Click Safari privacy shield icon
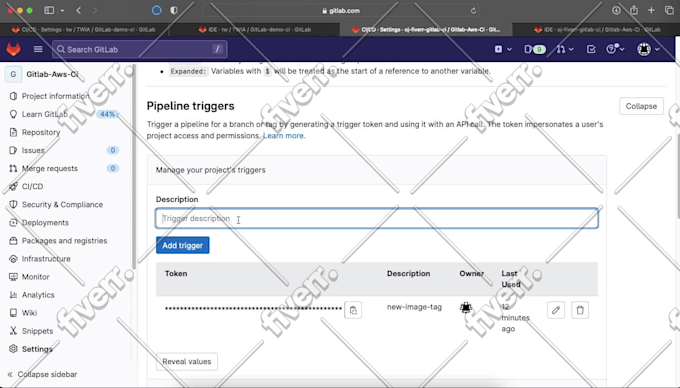The width and height of the screenshot is (680, 388). 174,10
